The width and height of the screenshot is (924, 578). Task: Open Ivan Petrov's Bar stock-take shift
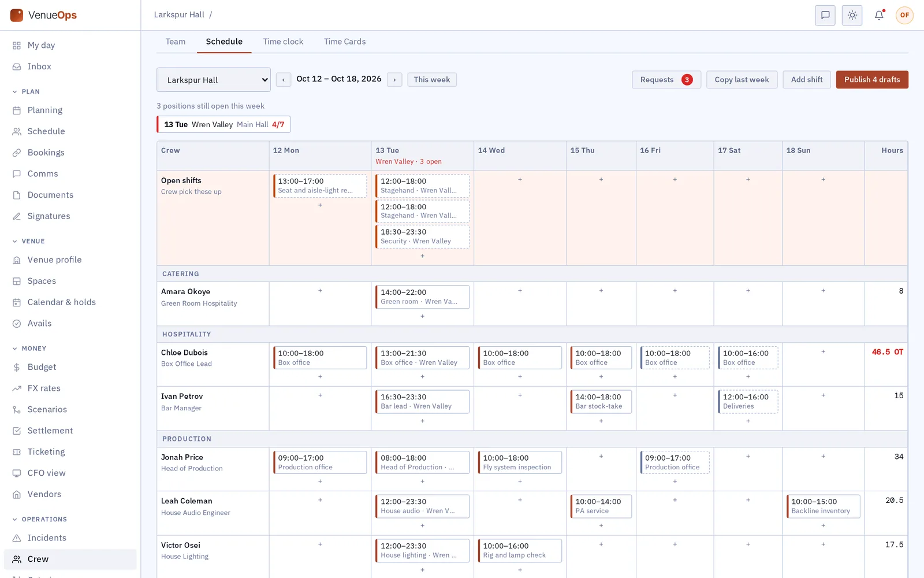(601, 402)
